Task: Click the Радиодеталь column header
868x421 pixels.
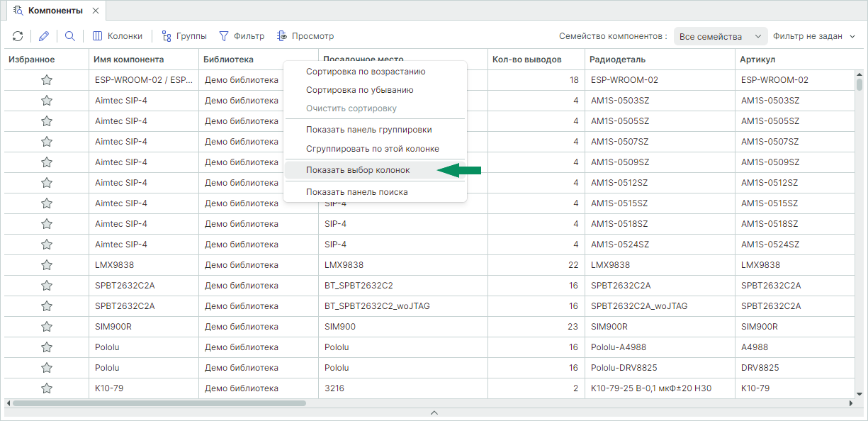Action: point(617,60)
